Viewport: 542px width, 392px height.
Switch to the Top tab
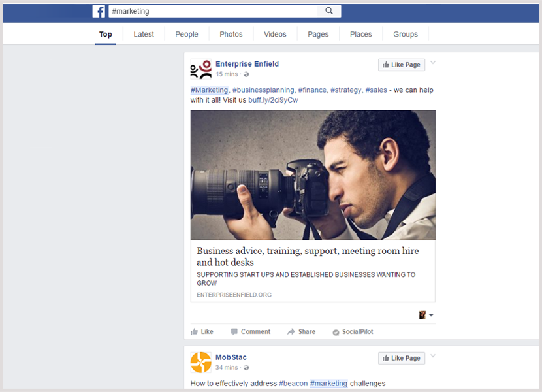pos(105,34)
